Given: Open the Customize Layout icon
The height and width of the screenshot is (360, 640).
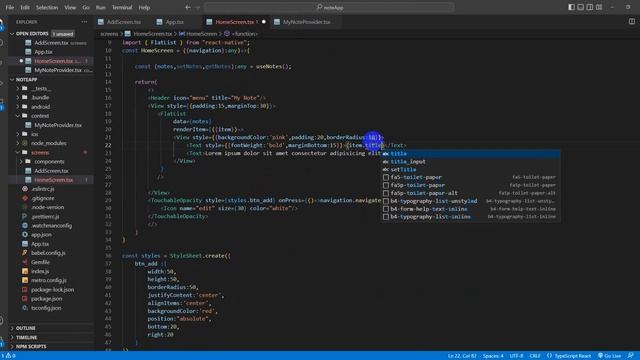Looking at the screenshot, I should pyautogui.click(x=599, y=7).
